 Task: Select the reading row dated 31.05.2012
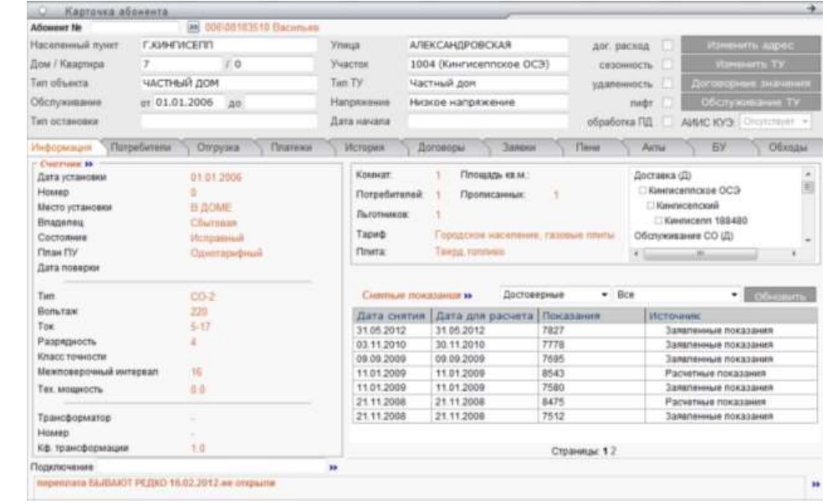tap(585, 330)
